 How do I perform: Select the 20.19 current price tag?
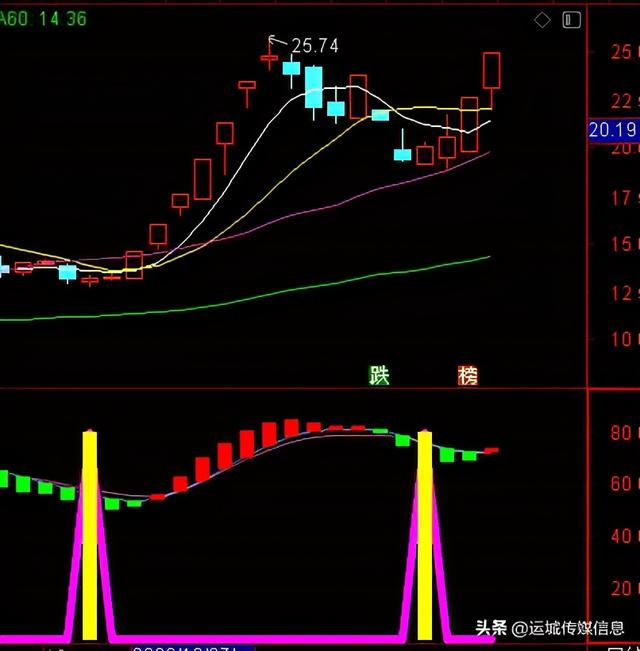pyautogui.click(x=614, y=130)
